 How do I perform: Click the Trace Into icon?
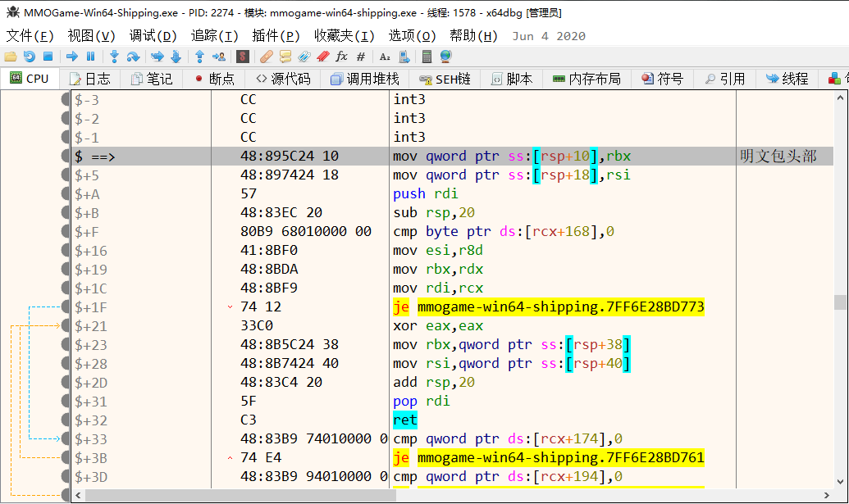[x=157, y=57]
